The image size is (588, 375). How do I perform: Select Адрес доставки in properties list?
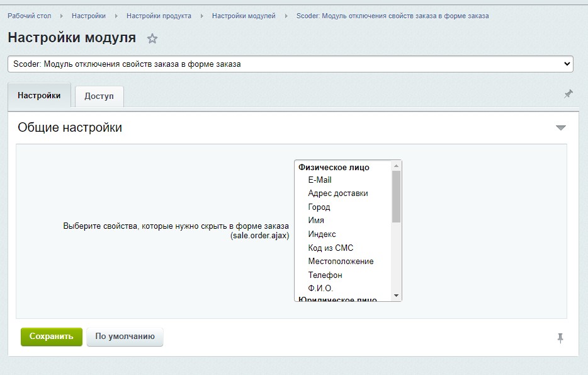click(x=338, y=193)
